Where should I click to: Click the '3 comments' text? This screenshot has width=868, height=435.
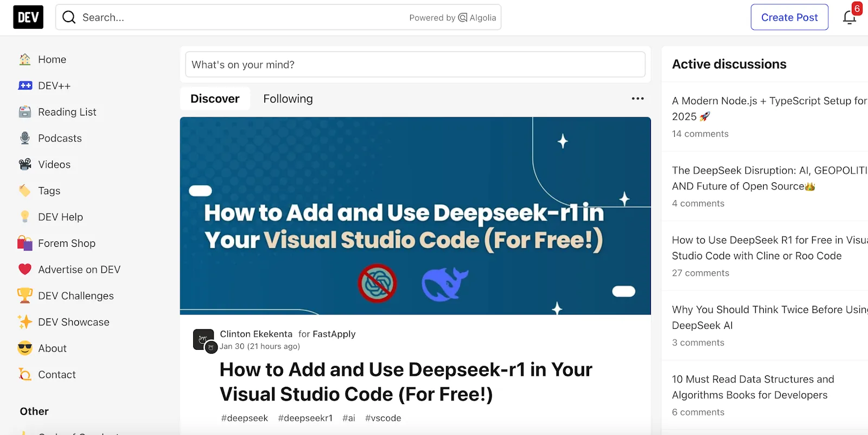[x=698, y=343]
